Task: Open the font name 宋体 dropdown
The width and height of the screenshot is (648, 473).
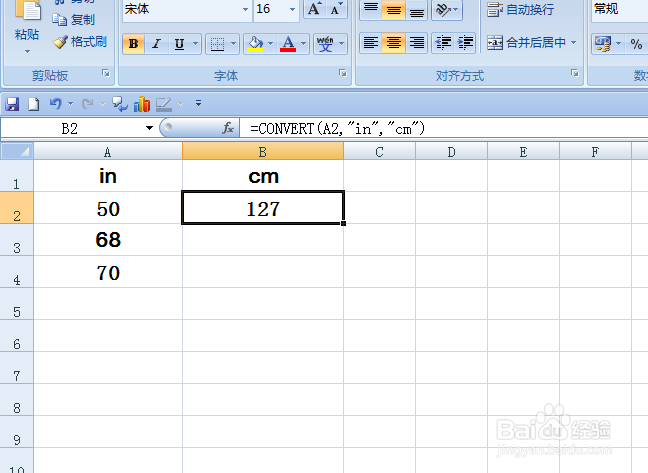Action: (245, 9)
